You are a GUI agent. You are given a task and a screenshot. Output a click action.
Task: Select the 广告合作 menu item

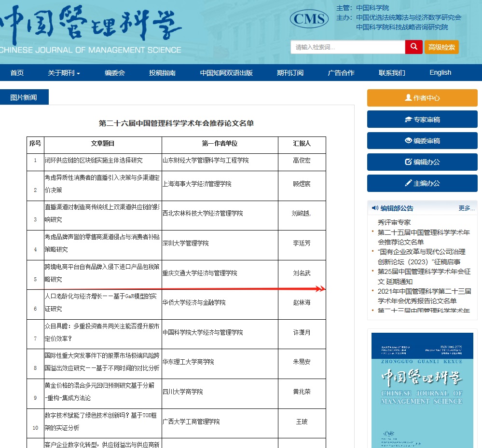[341, 73]
